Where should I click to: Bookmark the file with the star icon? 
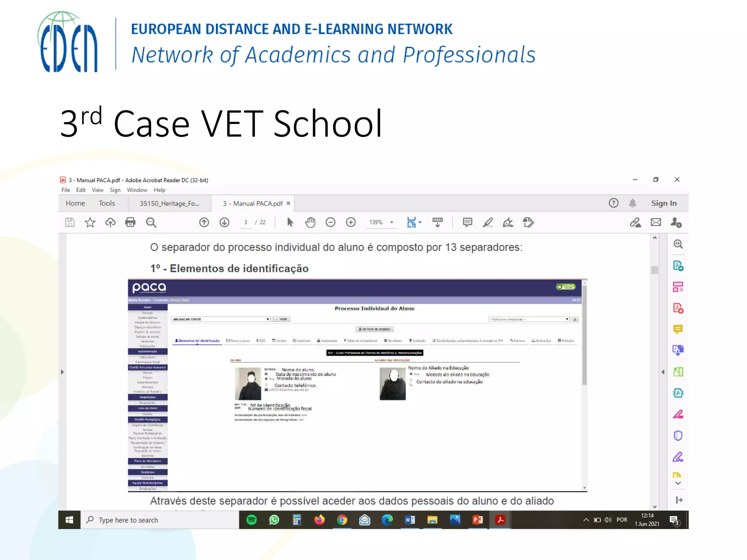(x=90, y=222)
